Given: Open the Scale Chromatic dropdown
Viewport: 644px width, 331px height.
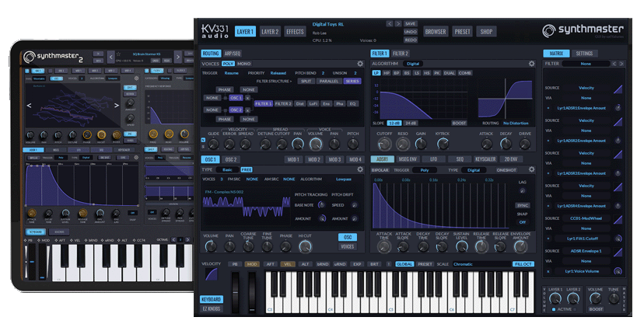Looking at the screenshot, I should click(481, 264).
